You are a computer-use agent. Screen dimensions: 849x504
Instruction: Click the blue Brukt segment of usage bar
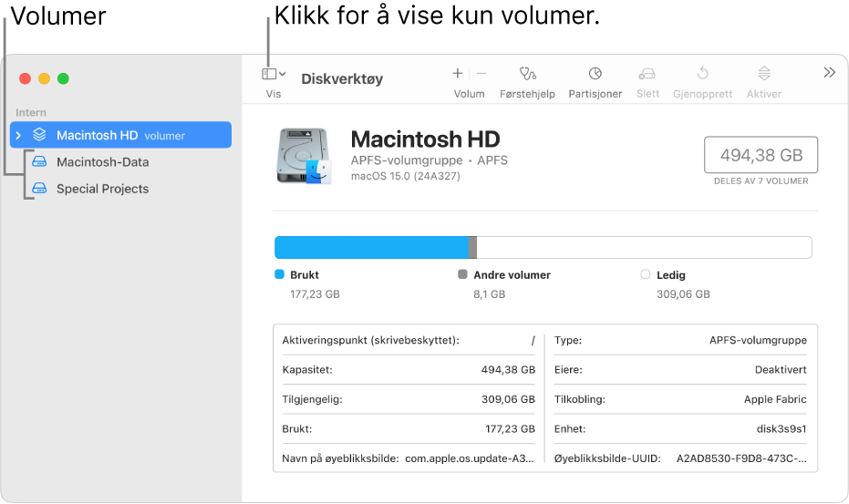pos(371,247)
